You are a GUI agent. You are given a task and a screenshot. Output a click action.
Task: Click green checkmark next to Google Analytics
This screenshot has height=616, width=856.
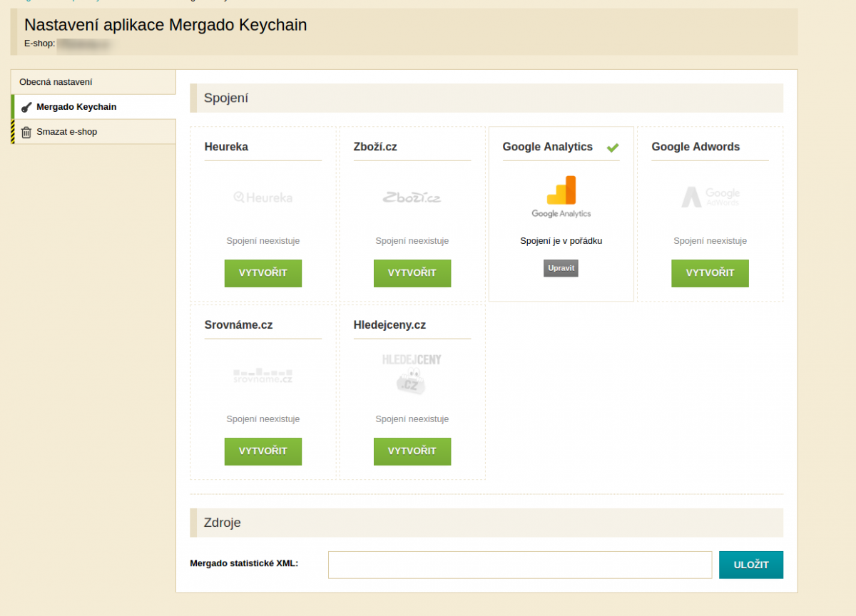[x=613, y=148]
